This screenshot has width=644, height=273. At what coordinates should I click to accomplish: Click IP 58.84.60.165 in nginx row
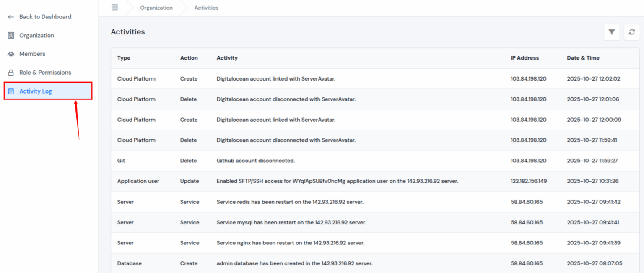527,243
